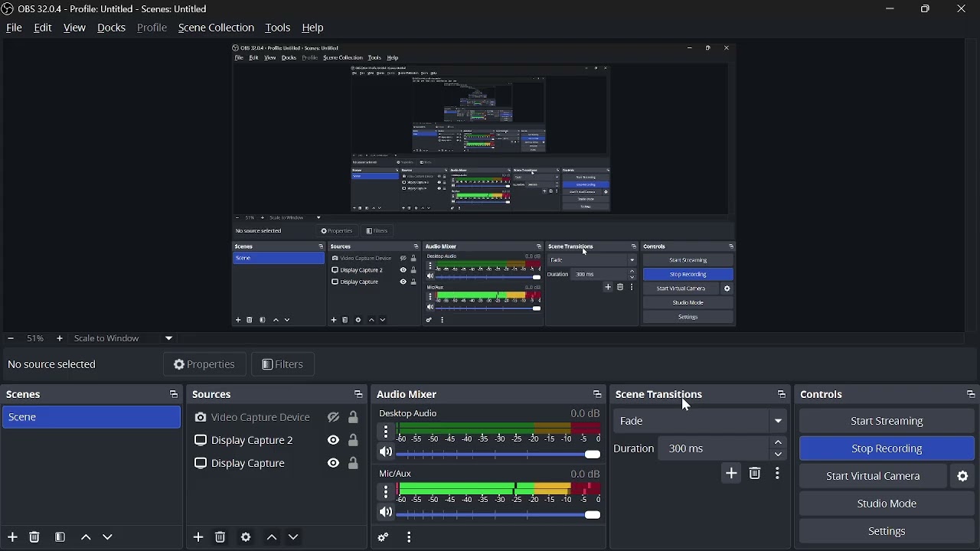This screenshot has width=980, height=551.
Task: Click Start Streaming button
Action: coord(887,422)
